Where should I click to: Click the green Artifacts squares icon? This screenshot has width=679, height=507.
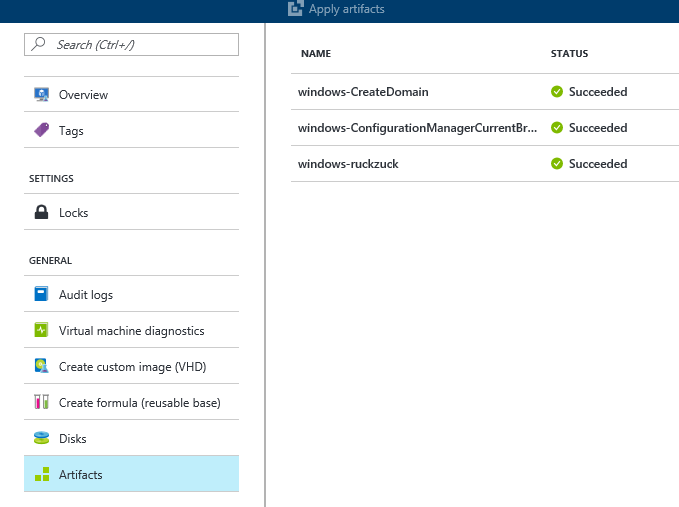click(x=42, y=474)
